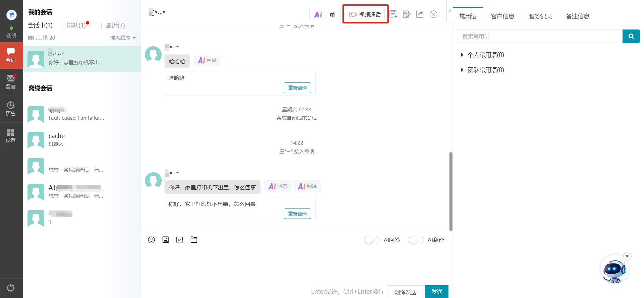Open the AI 工单 work order button
Viewport: 644px width, 298px height.
point(325,14)
